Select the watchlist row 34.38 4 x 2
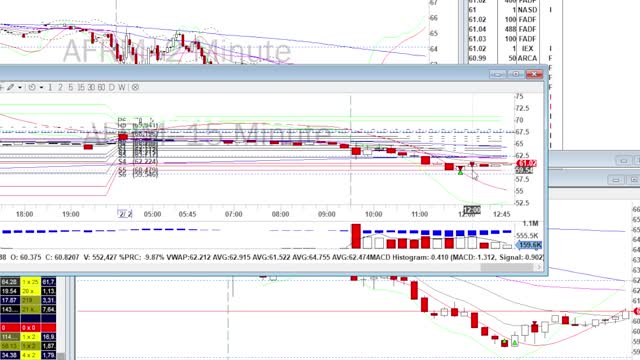The width and height of the screenshot is (640, 360). 28,355
